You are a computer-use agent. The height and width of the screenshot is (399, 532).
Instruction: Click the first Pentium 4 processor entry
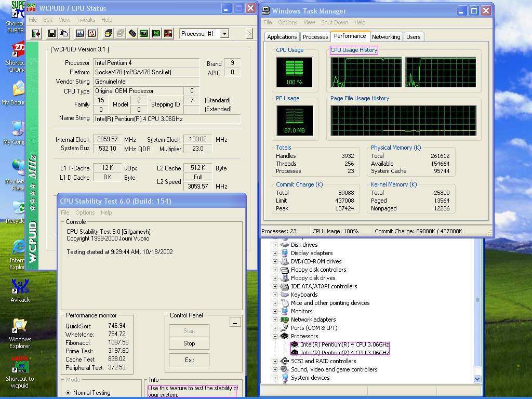[x=340, y=344]
